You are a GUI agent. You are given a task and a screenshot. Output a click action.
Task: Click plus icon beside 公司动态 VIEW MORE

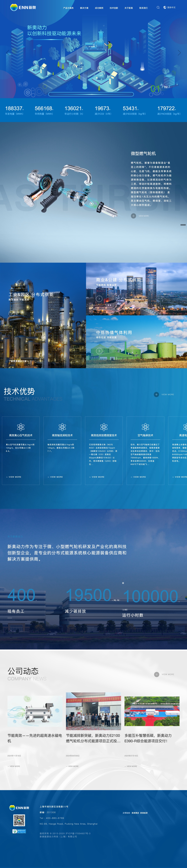[x=157, y=674]
